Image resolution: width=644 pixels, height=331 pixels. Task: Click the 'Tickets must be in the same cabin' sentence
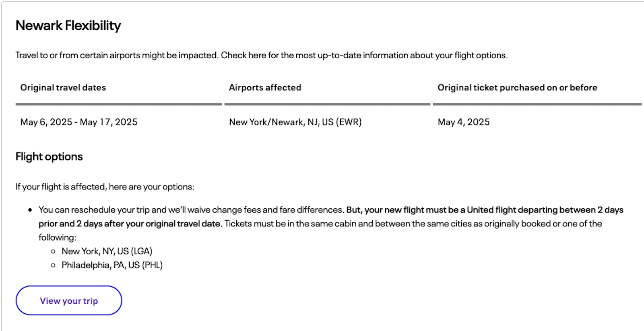tap(413, 224)
